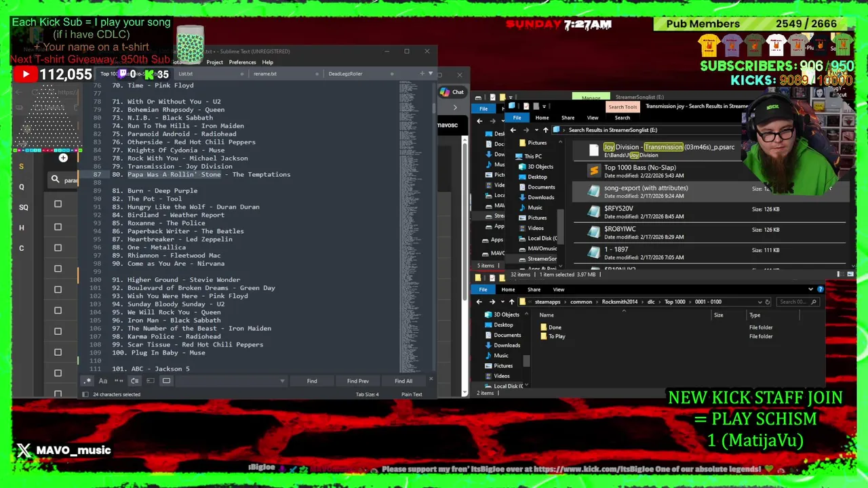Image resolution: width=868 pixels, height=488 pixels.
Task: Open the Chat button in browser behind
Action: [452, 92]
